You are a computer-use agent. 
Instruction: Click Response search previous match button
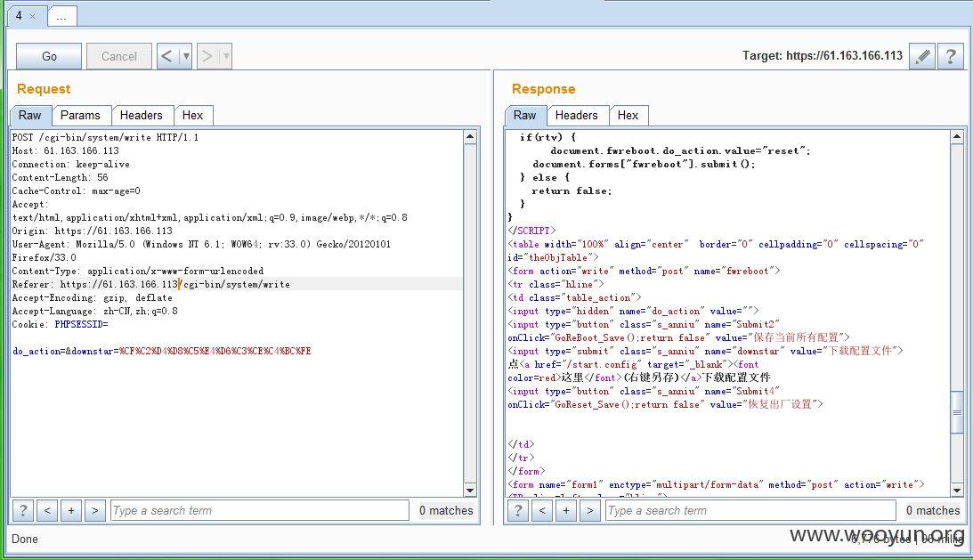tap(542, 510)
